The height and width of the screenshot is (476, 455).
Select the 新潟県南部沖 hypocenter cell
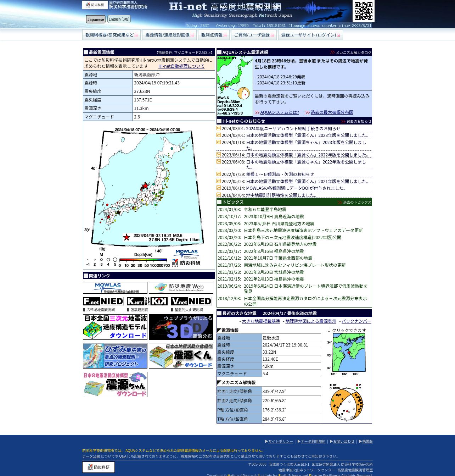click(174, 74)
